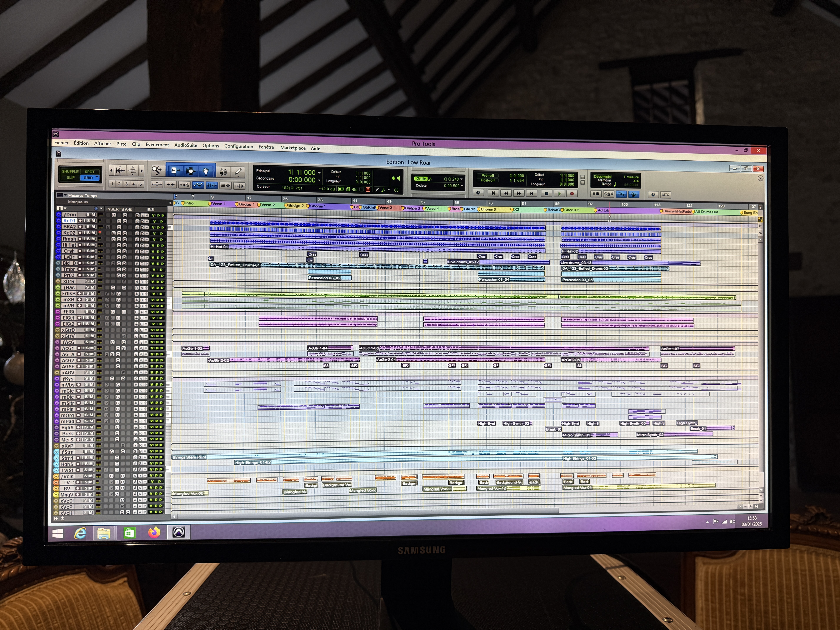Open the Clip menu
Screen dimensions: 840x630
[136, 144]
